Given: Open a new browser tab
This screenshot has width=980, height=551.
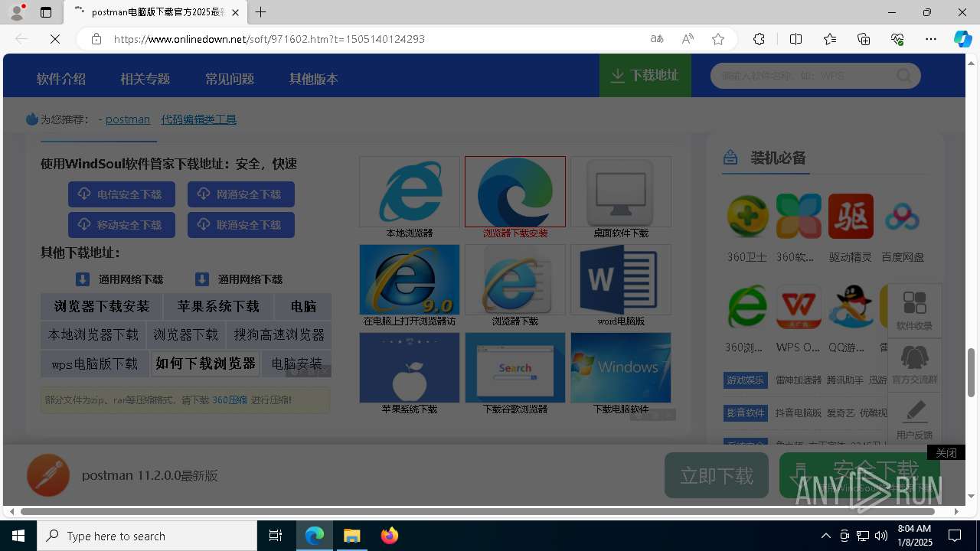Looking at the screenshot, I should click(x=261, y=12).
